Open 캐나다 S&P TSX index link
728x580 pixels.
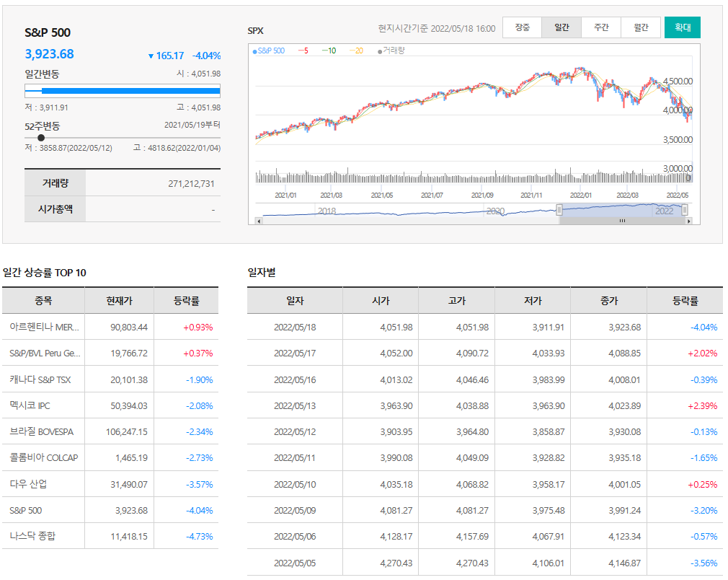coord(40,379)
